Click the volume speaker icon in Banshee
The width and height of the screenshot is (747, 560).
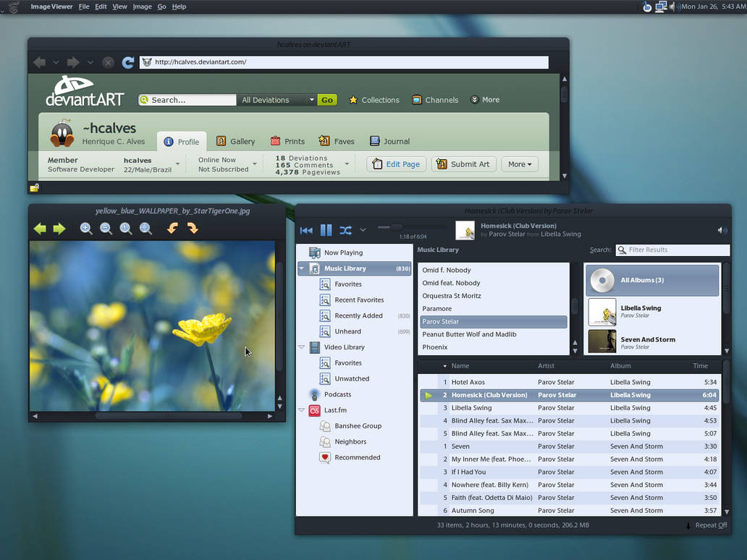722,231
